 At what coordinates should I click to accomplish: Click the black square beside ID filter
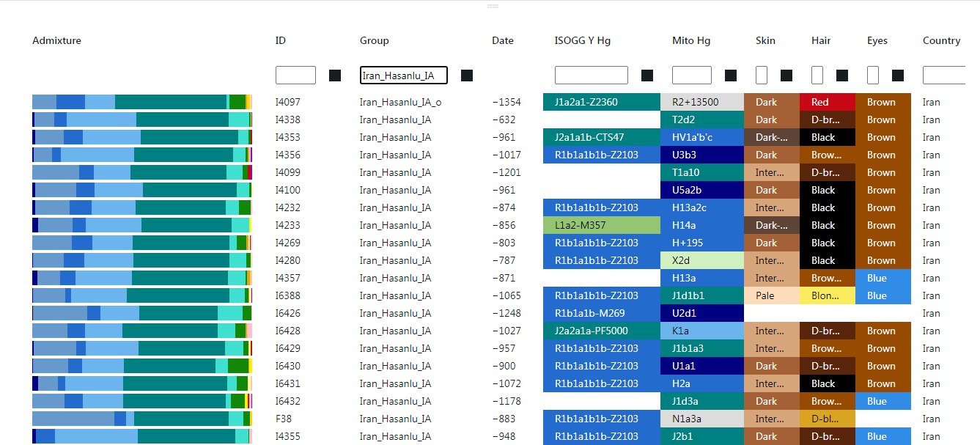(x=335, y=76)
